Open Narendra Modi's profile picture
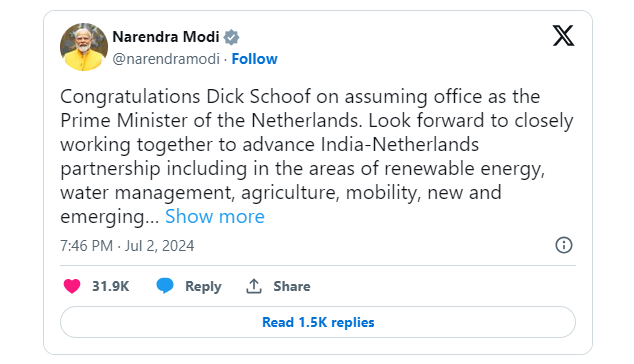 pos(84,47)
